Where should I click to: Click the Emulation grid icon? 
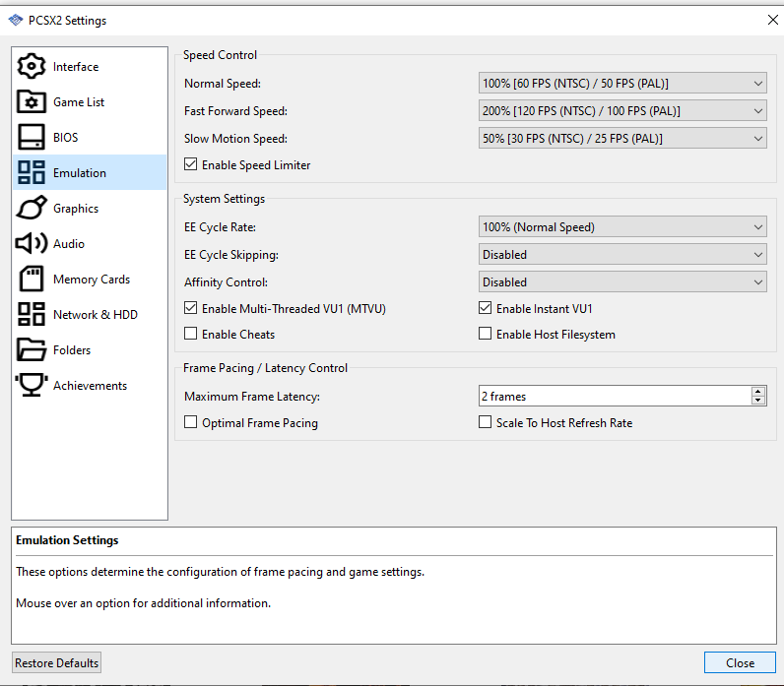(x=31, y=173)
